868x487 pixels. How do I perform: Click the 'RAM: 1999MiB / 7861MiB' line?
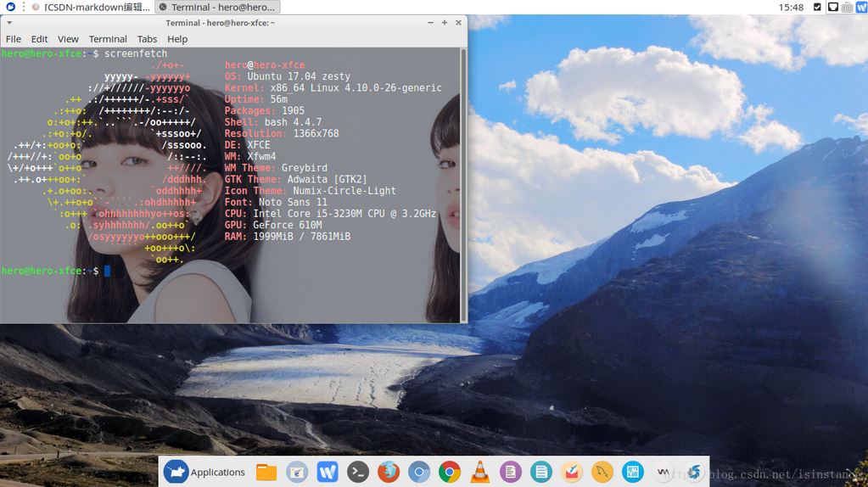click(288, 237)
